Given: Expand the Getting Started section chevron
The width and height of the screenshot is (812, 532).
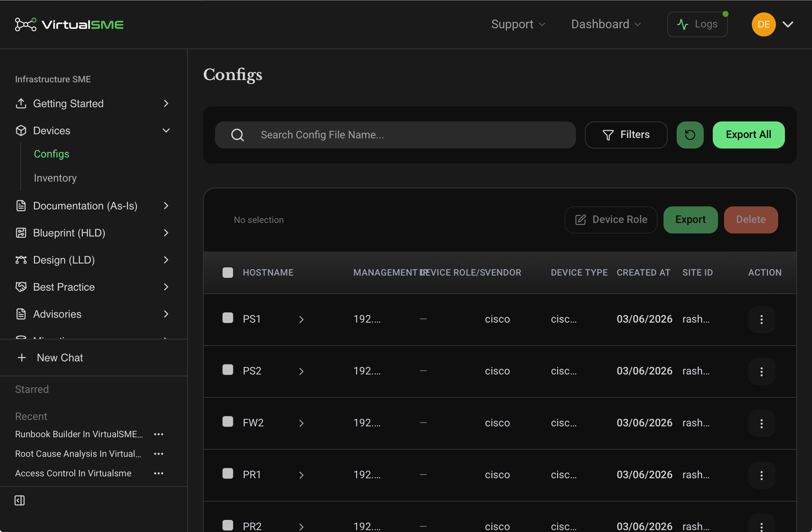Looking at the screenshot, I should point(166,103).
